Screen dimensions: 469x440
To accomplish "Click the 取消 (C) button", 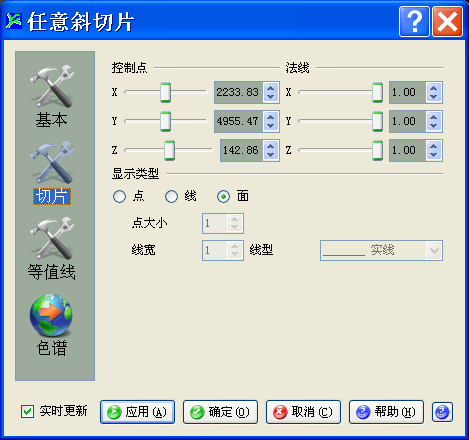I will (x=303, y=412).
